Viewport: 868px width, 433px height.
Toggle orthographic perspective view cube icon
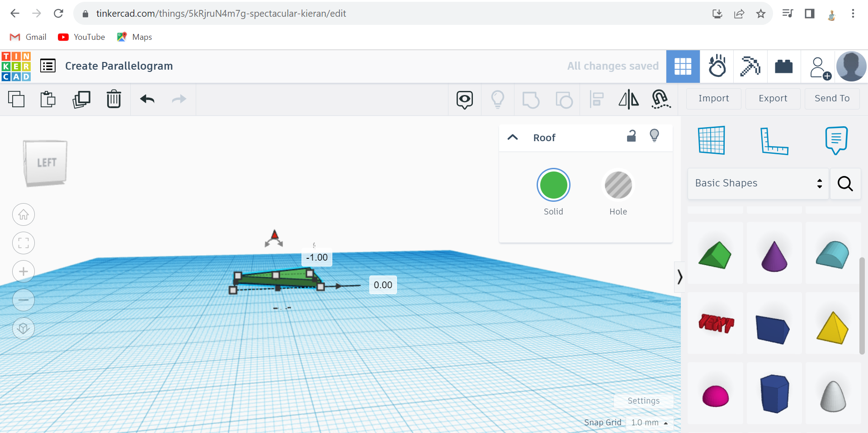click(x=24, y=328)
